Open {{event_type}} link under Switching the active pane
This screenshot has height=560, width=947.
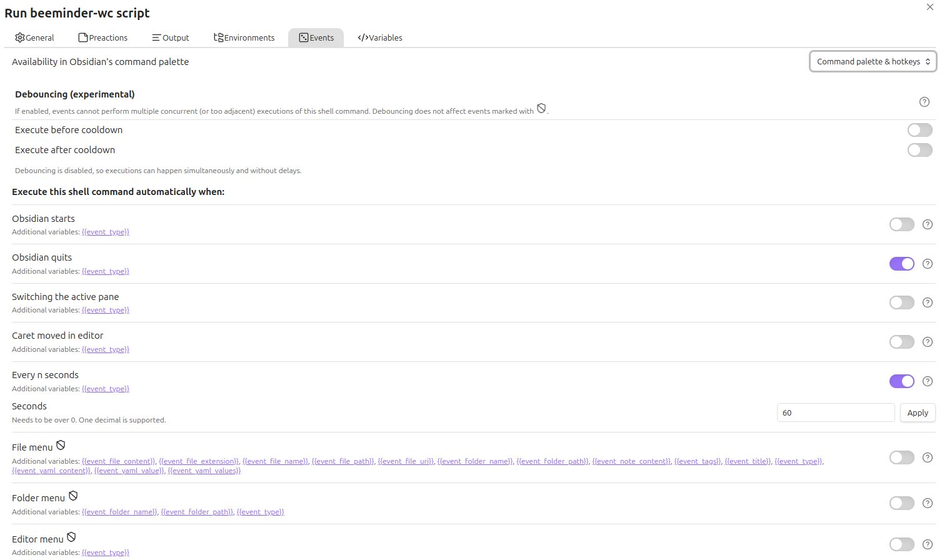[x=106, y=310]
